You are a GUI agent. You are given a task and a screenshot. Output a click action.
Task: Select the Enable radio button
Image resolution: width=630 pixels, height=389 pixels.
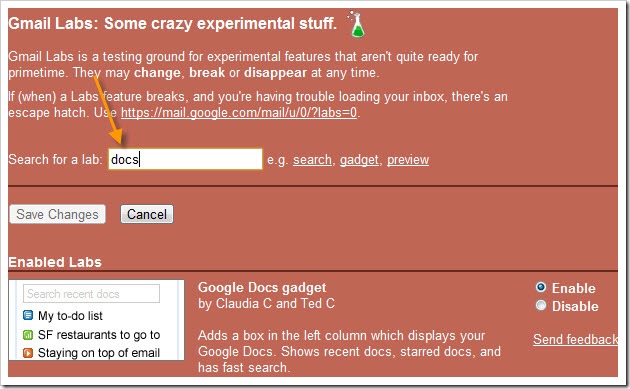click(541, 287)
